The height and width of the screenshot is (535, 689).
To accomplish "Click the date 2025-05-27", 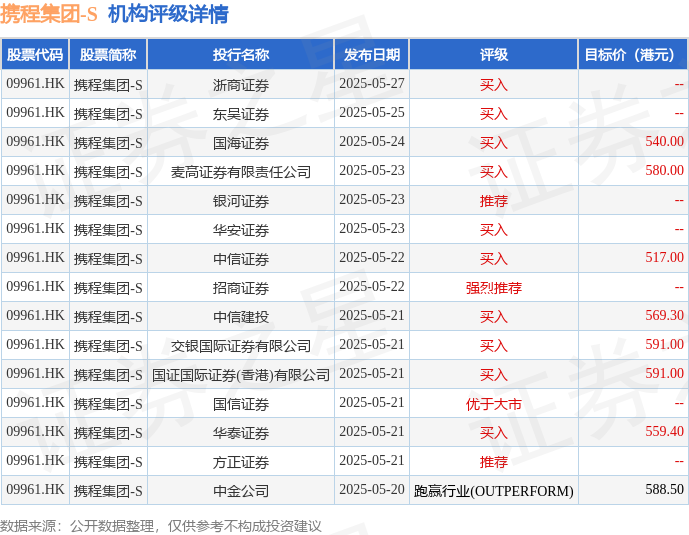I will click(372, 83).
